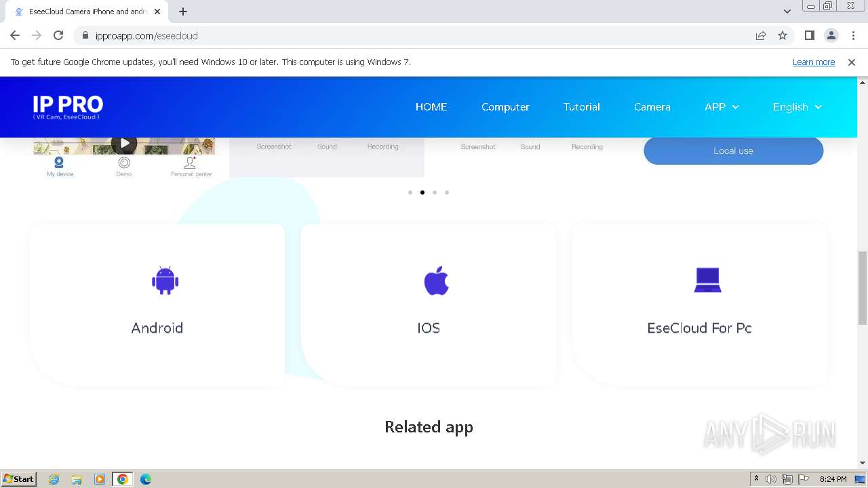Open Internet Explorer from taskbar

pos(54,479)
